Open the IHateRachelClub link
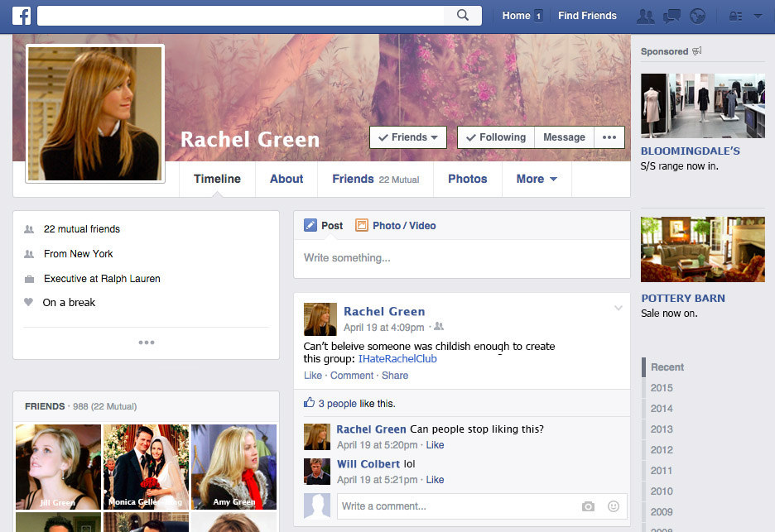Image resolution: width=775 pixels, height=532 pixels. coord(397,359)
